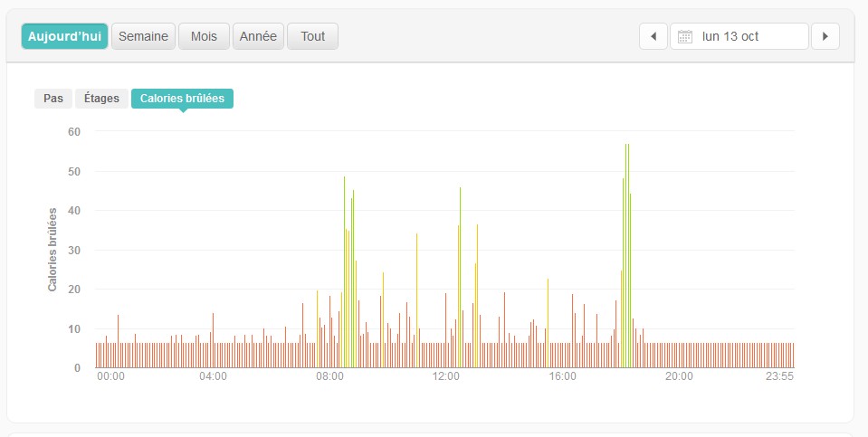The width and height of the screenshot is (868, 437).
Task: Click the next day arrow button
Action: tap(825, 36)
